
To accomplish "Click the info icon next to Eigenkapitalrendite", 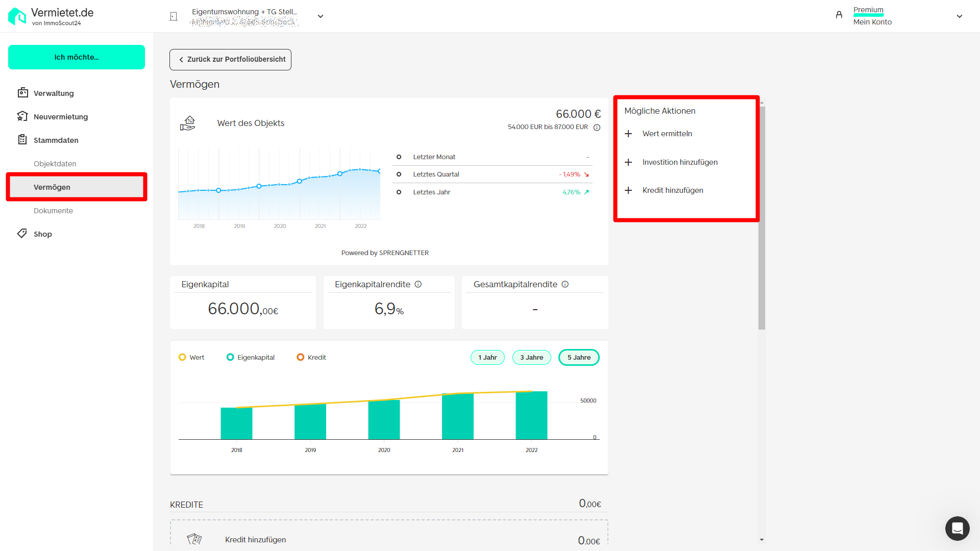I will click(418, 285).
